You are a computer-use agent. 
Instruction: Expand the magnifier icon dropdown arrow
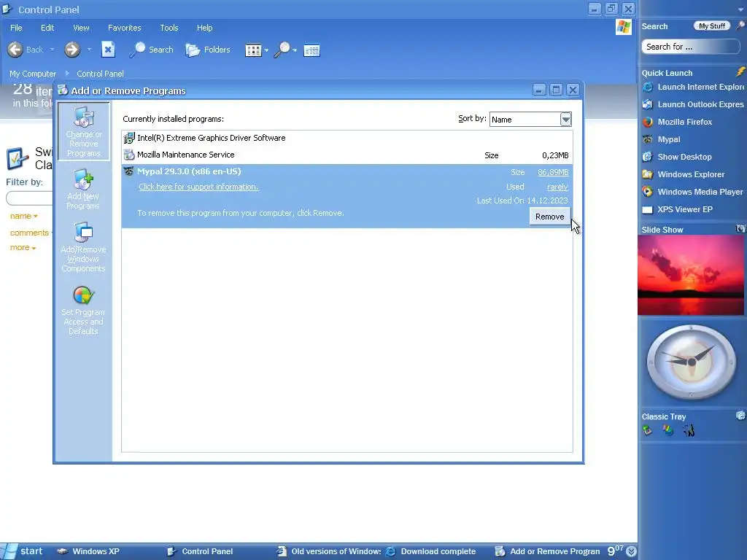[x=295, y=50]
